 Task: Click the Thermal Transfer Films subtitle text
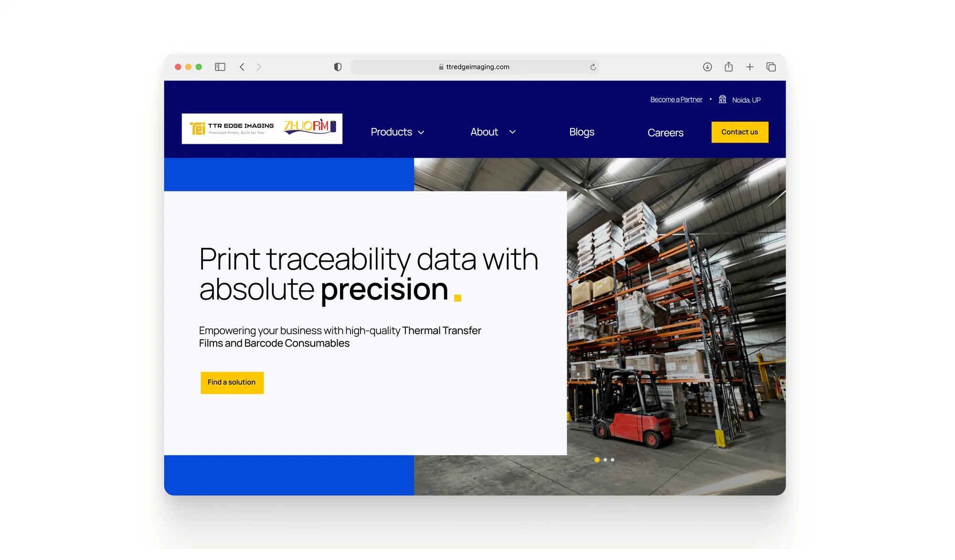pyautogui.click(x=340, y=337)
